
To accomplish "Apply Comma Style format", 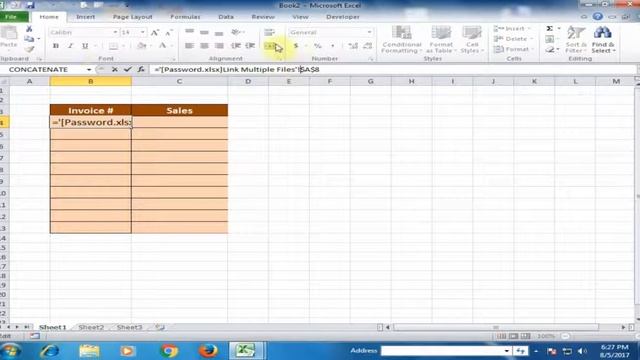I will 332,46.
